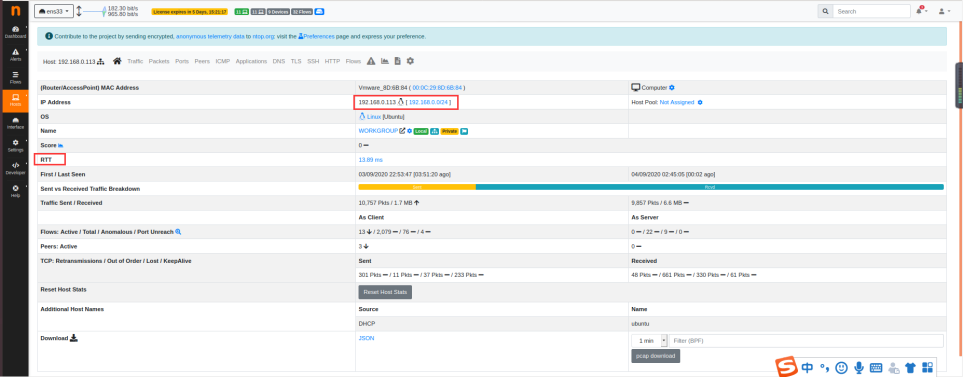Open Preferences link in banner
Screen dimensions: 964x378
point(317,36)
